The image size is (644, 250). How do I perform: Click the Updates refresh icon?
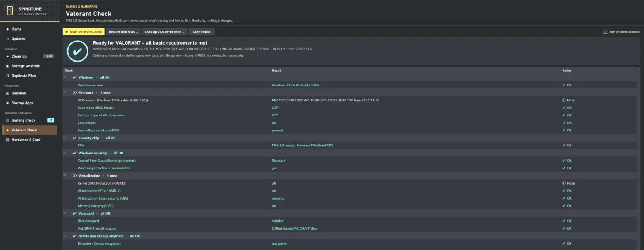(x=8, y=39)
